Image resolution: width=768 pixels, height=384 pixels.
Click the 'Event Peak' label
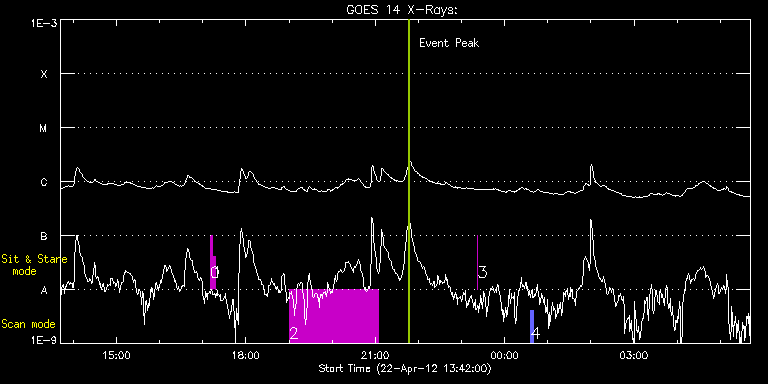449,43
